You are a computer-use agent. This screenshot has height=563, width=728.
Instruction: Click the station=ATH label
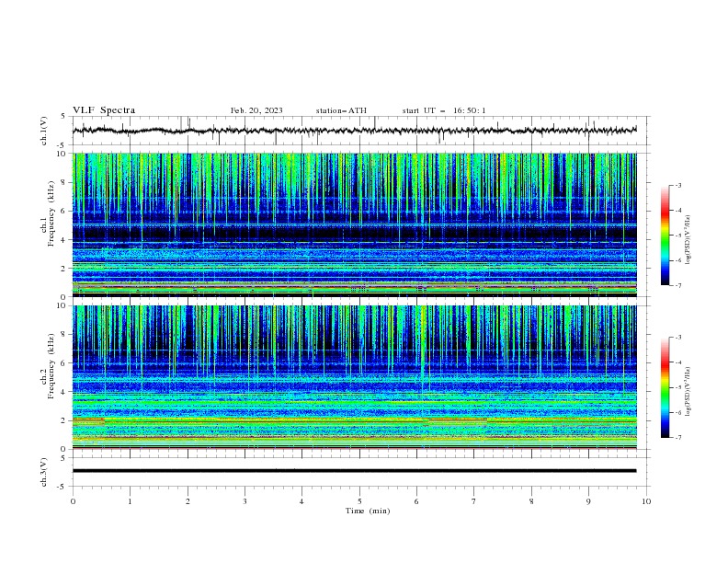(341, 110)
